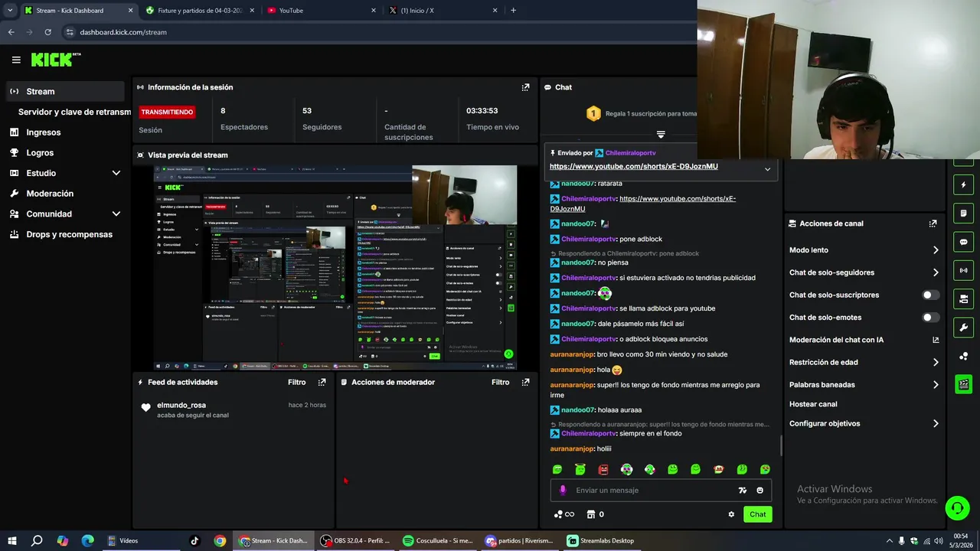Pop out the Información de la sesión panel
Viewport: 980px width, 551px height.
coord(525,87)
